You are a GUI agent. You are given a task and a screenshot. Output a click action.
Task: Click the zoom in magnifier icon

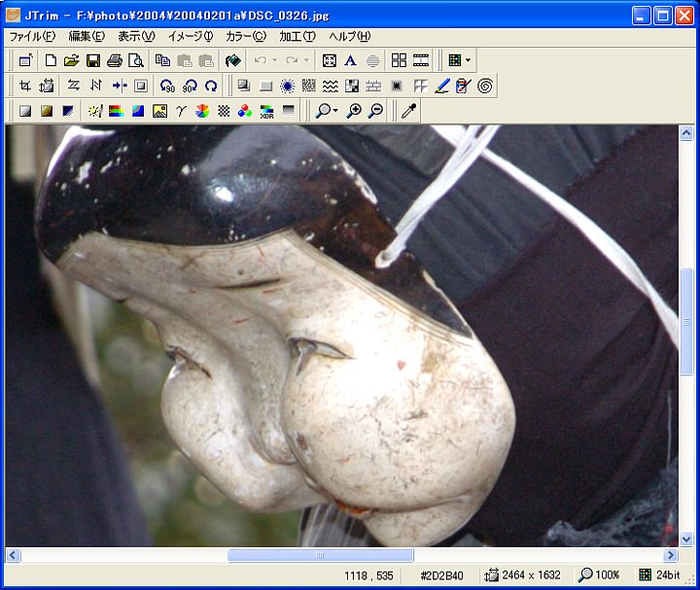click(354, 111)
